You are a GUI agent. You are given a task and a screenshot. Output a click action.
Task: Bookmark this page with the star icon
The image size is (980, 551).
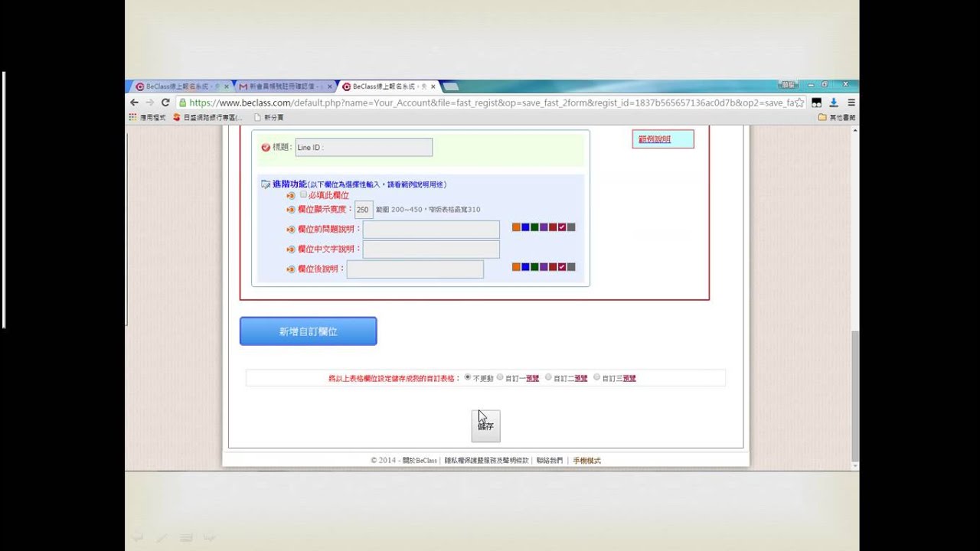coord(799,103)
